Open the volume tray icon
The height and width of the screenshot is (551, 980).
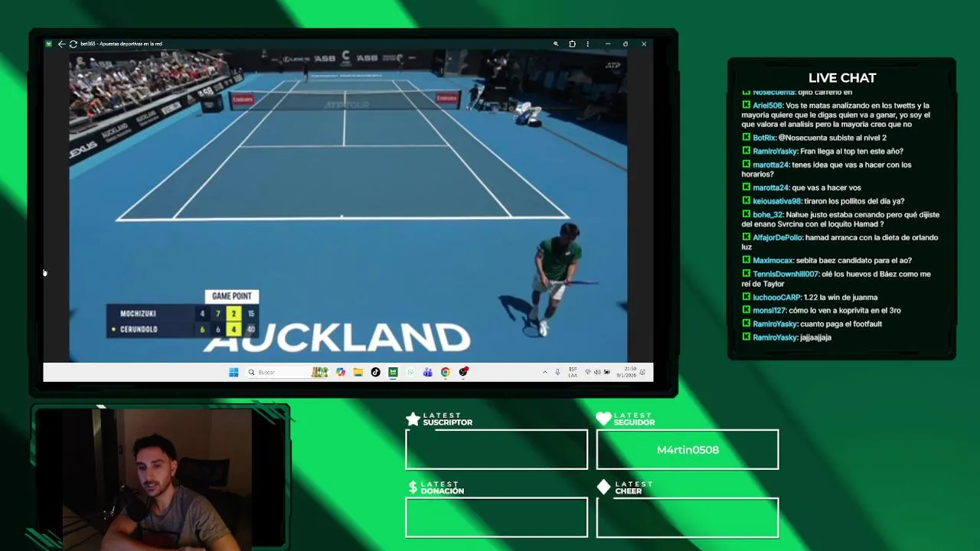coord(597,372)
